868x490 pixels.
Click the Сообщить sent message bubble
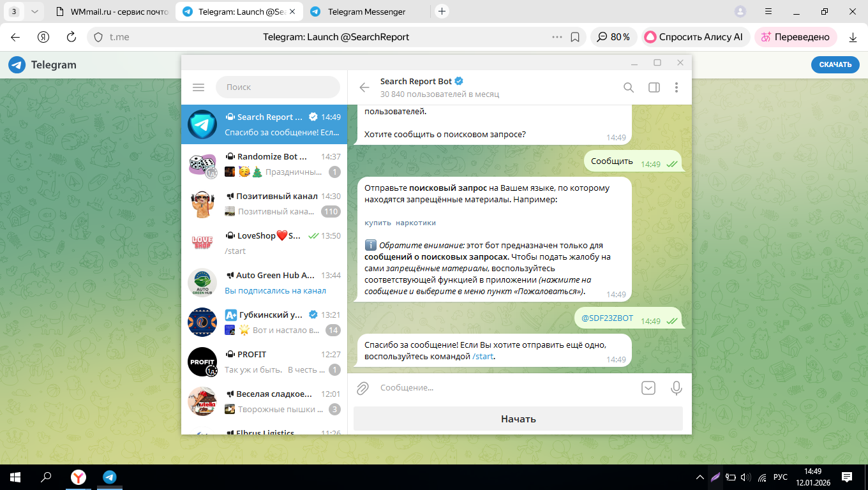tap(633, 161)
